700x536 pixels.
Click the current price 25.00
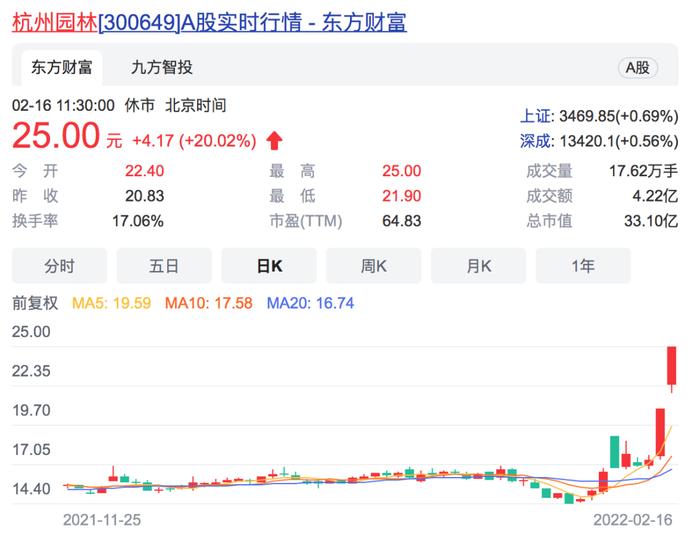pos(56,135)
